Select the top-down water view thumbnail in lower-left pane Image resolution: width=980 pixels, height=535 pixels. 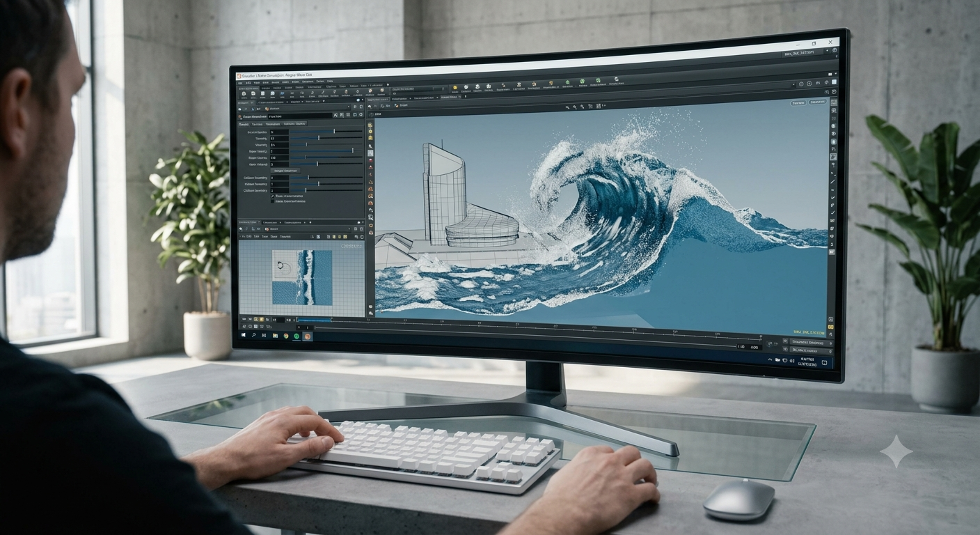click(x=302, y=277)
